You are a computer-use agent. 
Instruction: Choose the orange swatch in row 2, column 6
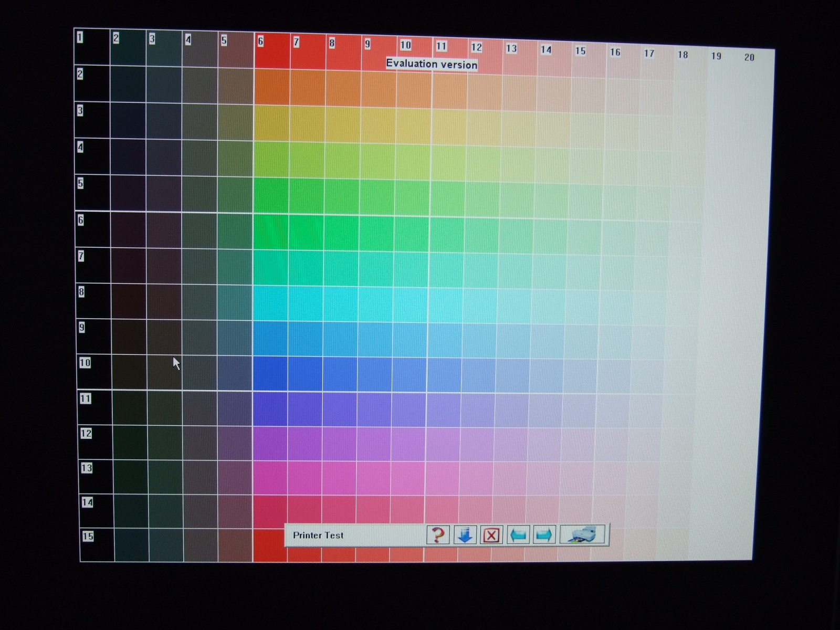[272, 87]
